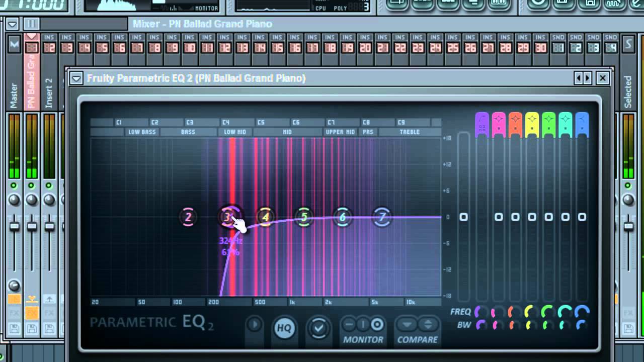
Task: Select EQ band node 3 in graph
Action: coord(228,217)
